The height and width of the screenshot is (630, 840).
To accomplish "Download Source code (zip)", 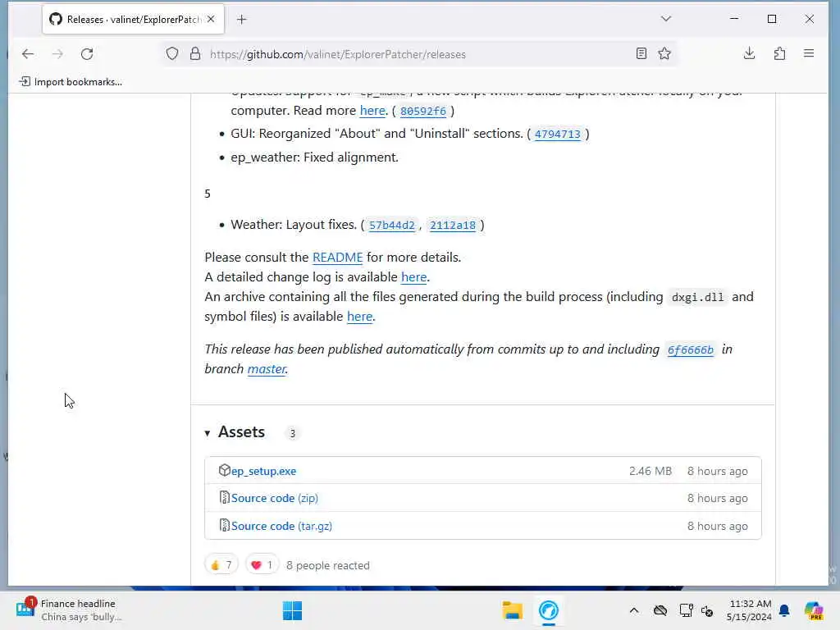I will pyautogui.click(x=274, y=498).
